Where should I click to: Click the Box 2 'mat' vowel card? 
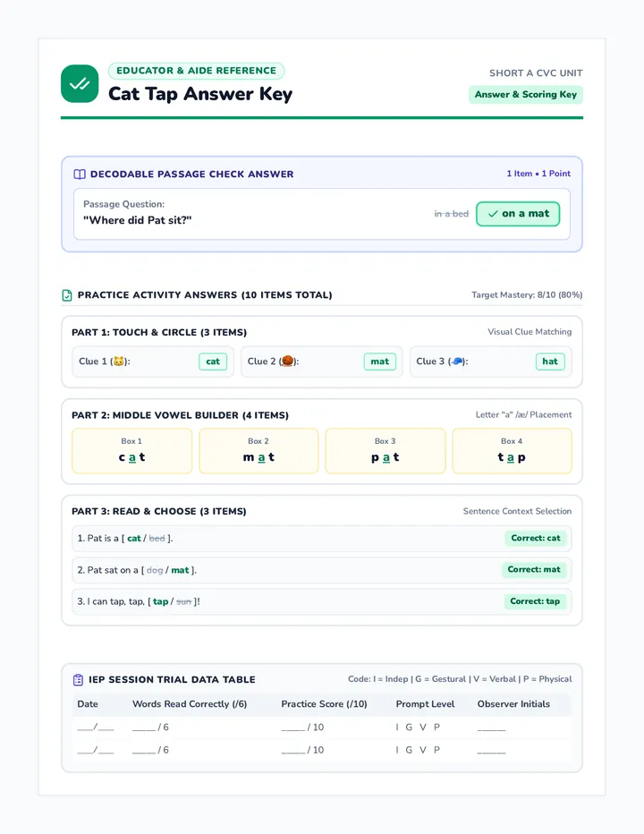coord(258,451)
